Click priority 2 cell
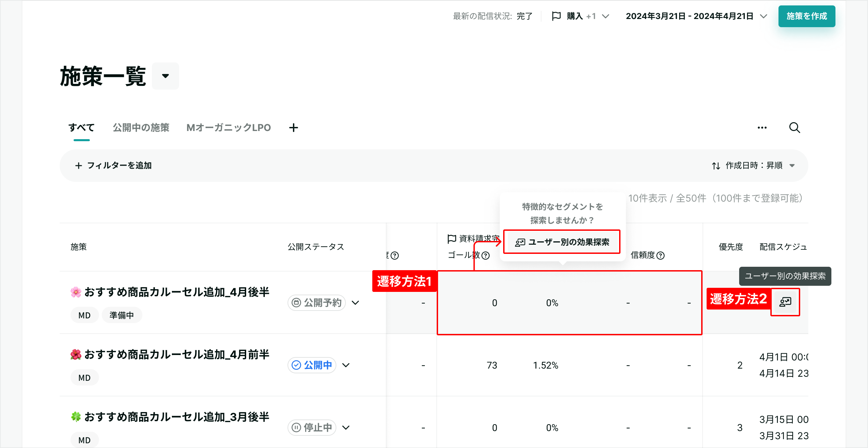The image size is (868, 448). 740,365
